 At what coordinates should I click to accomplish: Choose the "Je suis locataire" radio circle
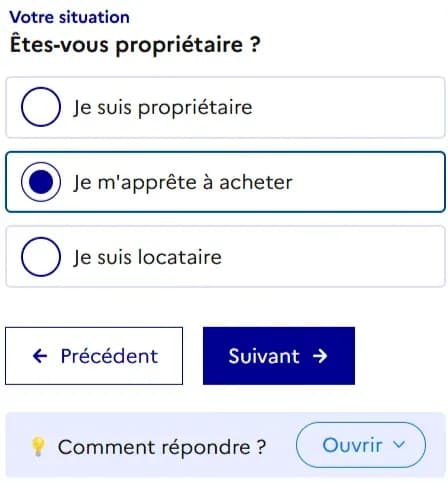pyautogui.click(x=41, y=257)
